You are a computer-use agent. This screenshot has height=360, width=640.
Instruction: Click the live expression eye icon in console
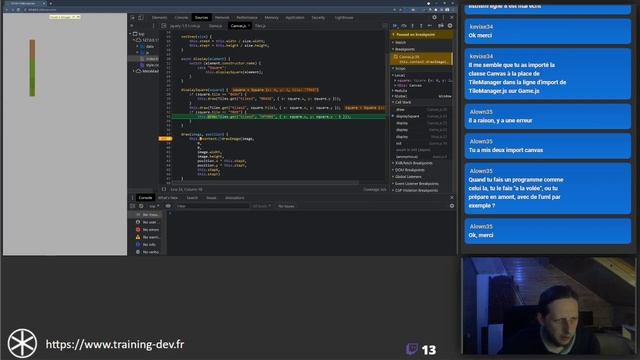(x=168, y=206)
